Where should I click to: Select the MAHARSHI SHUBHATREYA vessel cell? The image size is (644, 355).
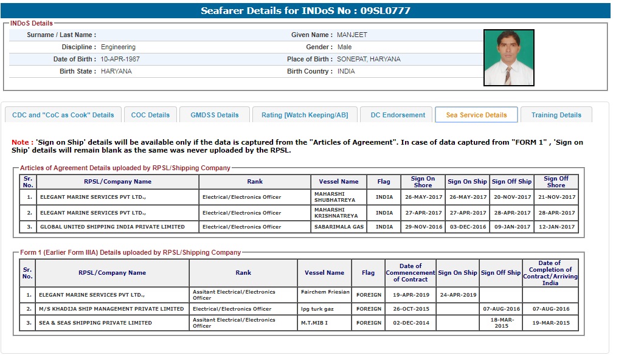pyautogui.click(x=336, y=197)
